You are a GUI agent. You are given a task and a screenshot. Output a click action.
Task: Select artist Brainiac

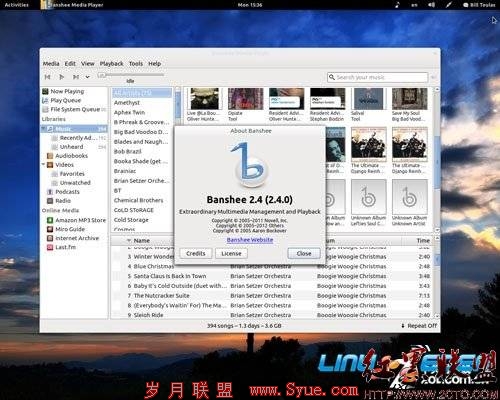[125, 171]
